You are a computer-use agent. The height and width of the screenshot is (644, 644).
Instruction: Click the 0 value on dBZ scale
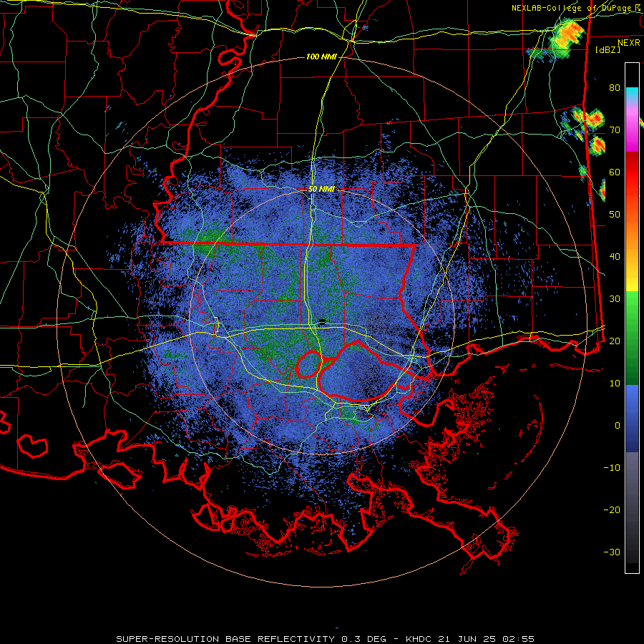[618, 426]
